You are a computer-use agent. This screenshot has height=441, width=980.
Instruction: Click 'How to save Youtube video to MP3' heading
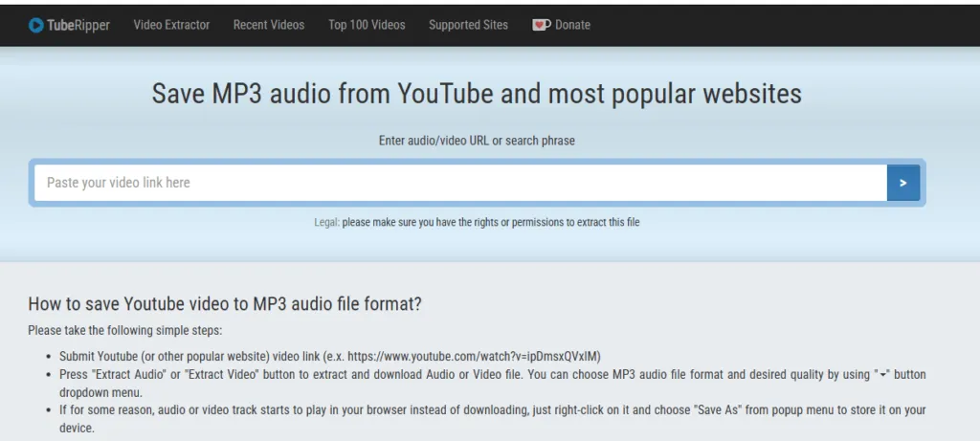225,304
